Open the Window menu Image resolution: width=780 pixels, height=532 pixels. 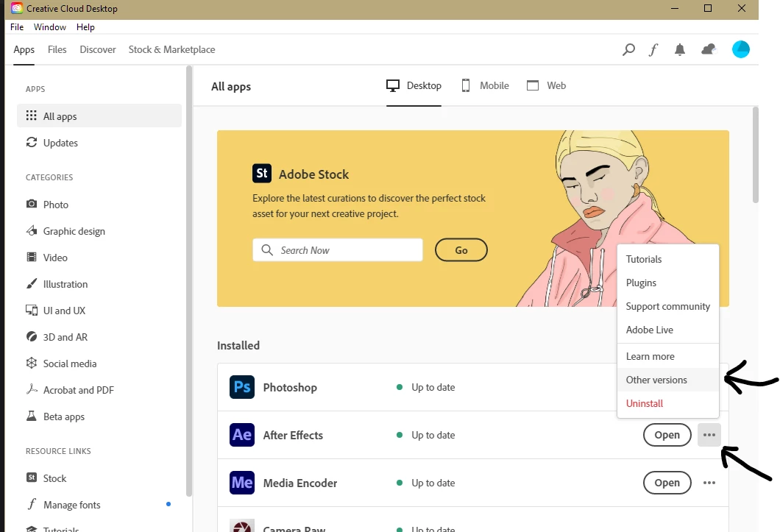(x=50, y=27)
